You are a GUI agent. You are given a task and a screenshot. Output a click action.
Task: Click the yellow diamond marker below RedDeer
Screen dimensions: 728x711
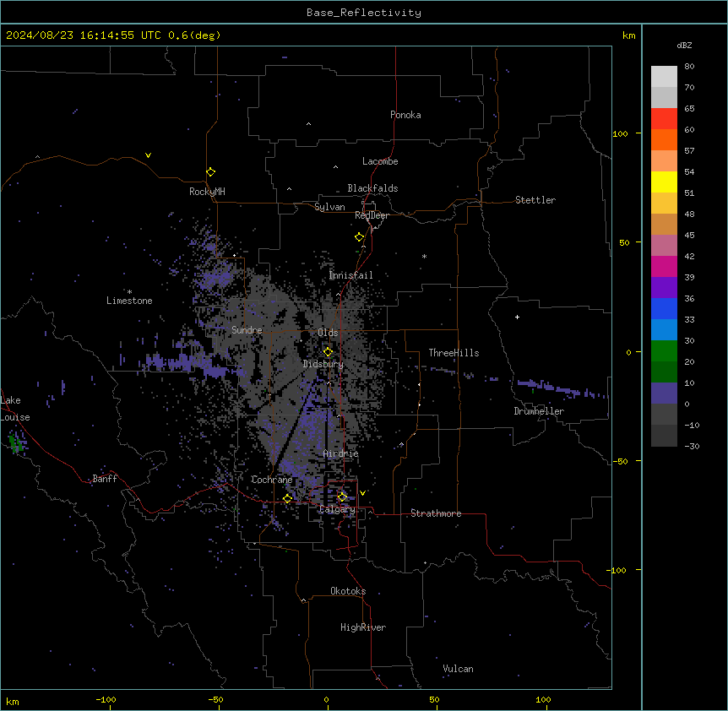[359, 237]
